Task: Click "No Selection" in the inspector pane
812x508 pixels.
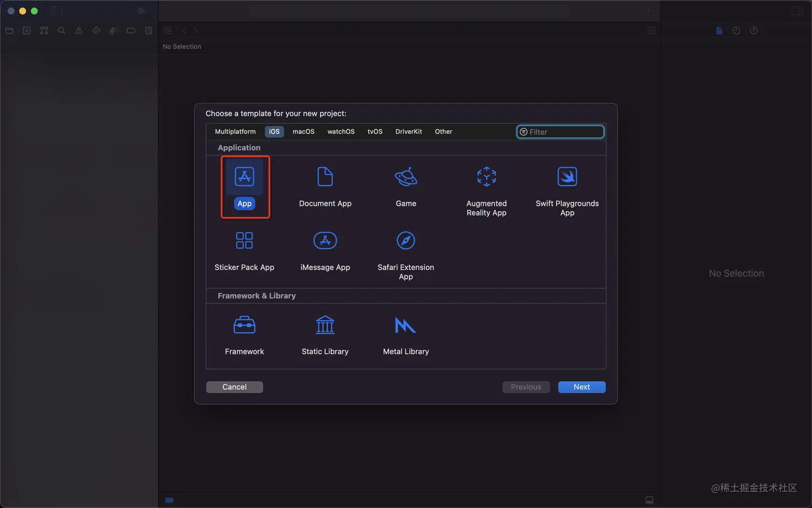Action: click(x=736, y=273)
